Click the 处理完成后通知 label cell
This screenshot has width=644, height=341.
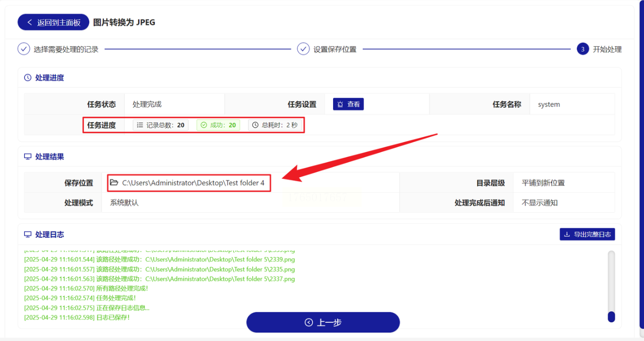click(x=457, y=203)
